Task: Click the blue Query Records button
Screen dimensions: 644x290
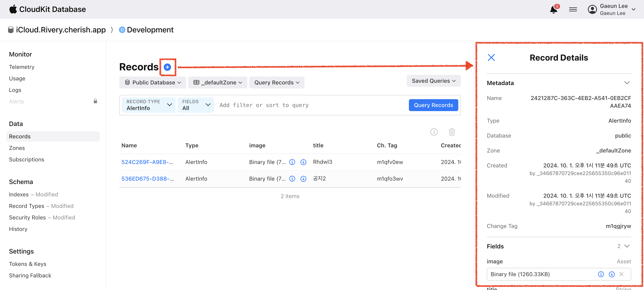Action: [x=434, y=105]
